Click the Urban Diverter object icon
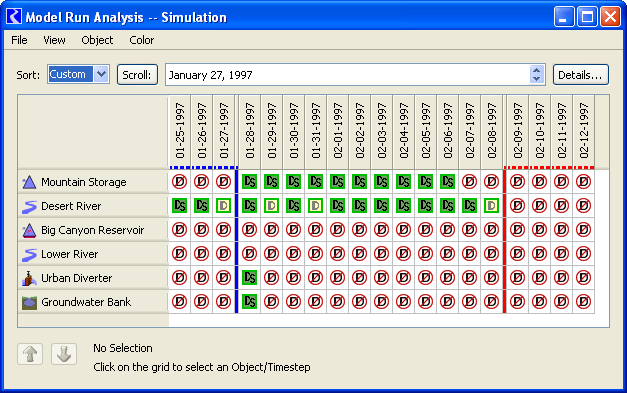The image size is (627, 393). point(29,278)
